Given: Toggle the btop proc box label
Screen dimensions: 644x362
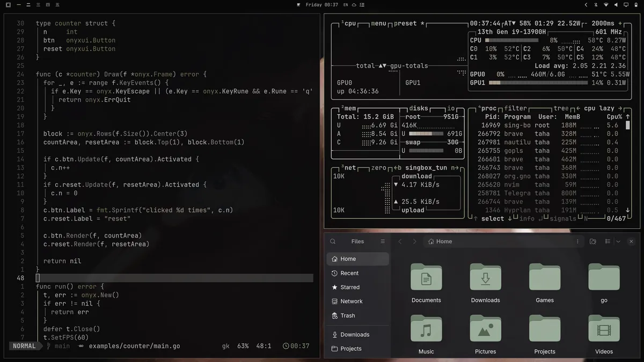Looking at the screenshot, I should [x=487, y=108].
